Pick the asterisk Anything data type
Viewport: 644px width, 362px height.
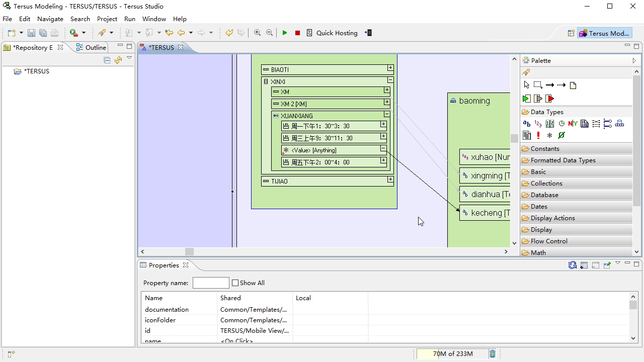[550, 135]
